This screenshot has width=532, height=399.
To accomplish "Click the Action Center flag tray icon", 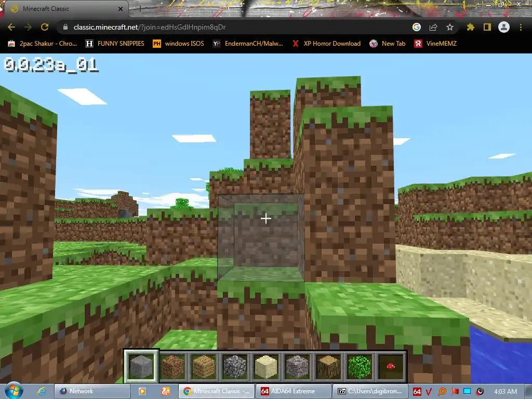I will (x=455, y=392).
